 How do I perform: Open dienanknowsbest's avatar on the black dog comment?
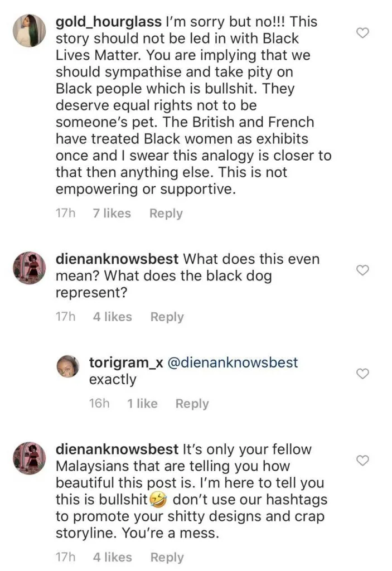pyautogui.click(x=28, y=269)
